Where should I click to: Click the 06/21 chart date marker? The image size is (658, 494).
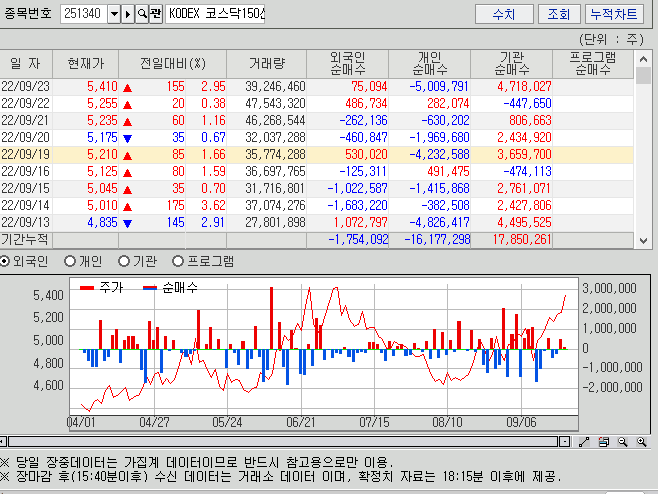(301, 422)
